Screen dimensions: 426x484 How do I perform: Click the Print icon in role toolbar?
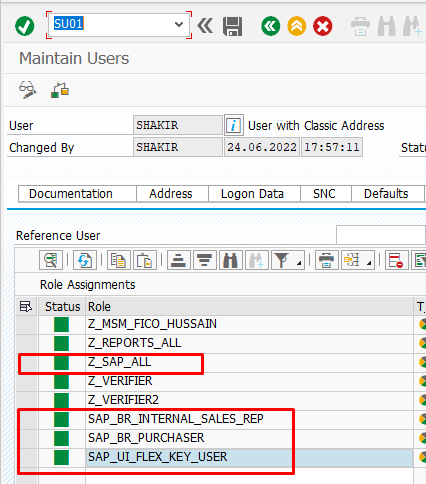point(327,260)
